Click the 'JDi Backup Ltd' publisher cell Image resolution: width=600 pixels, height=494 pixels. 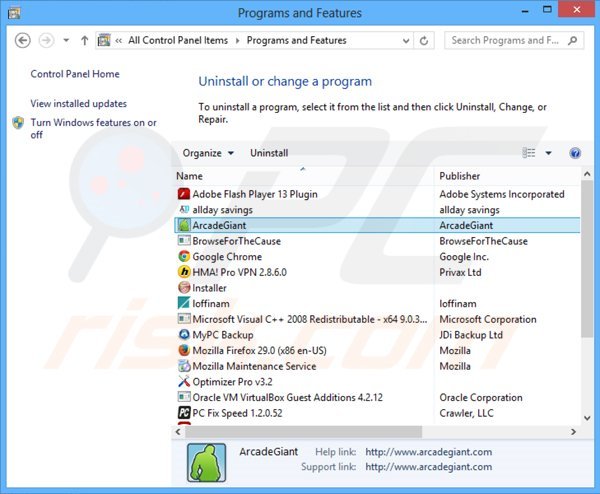pyautogui.click(x=471, y=335)
